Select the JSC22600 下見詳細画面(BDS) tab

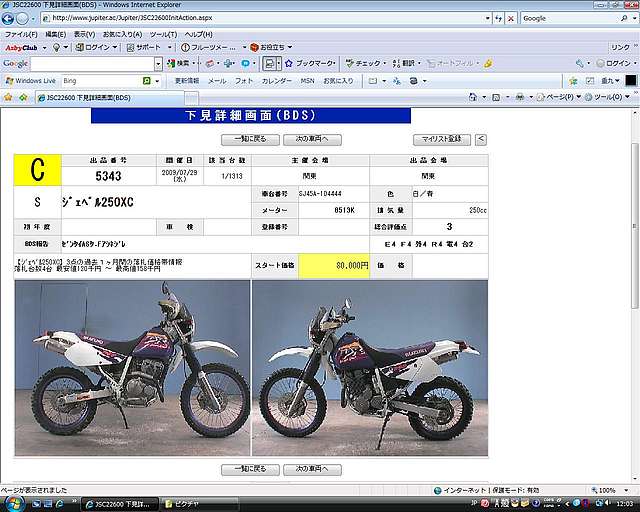109,98
